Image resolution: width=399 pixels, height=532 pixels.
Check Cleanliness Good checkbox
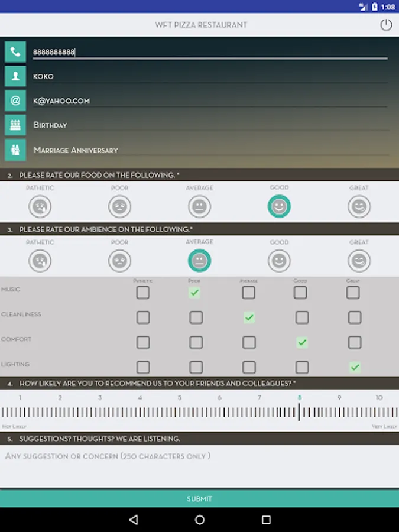tap(302, 317)
